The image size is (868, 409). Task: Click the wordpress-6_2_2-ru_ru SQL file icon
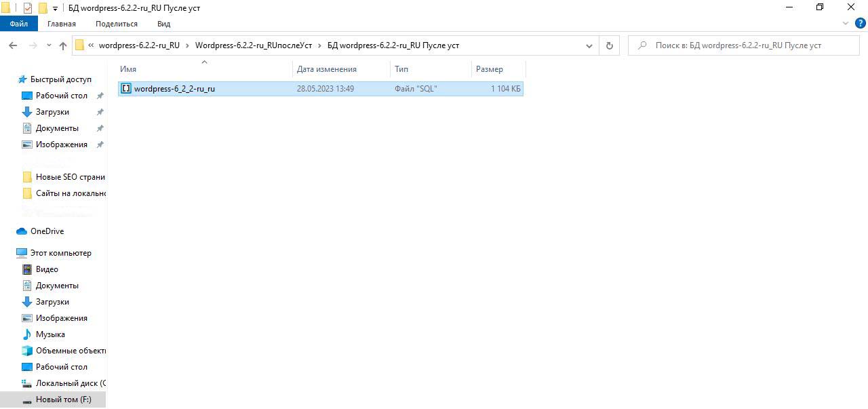point(126,89)
